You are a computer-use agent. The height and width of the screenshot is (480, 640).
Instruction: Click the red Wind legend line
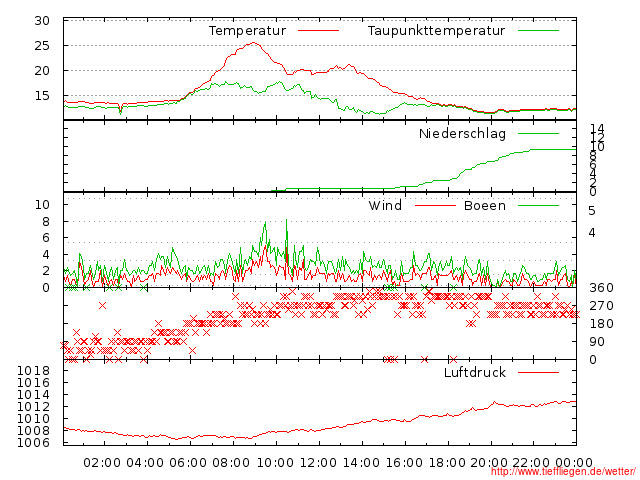pyautogui.click(x=435, y=206)
